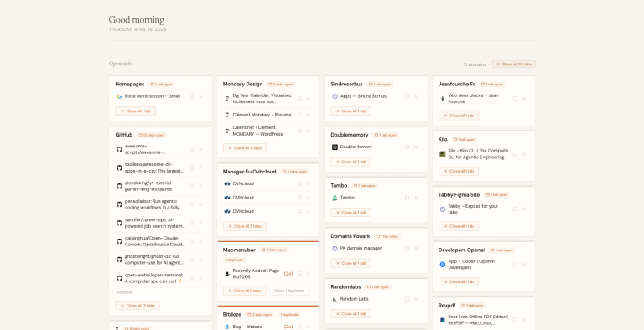
Task: Click Close all 58 tabs button
Action: 514,64
